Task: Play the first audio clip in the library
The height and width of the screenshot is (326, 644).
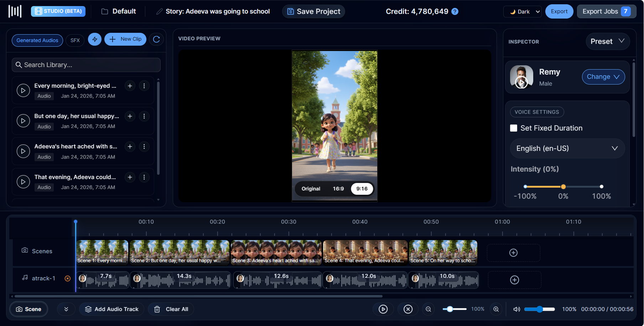Action: (x=23, y=90)
